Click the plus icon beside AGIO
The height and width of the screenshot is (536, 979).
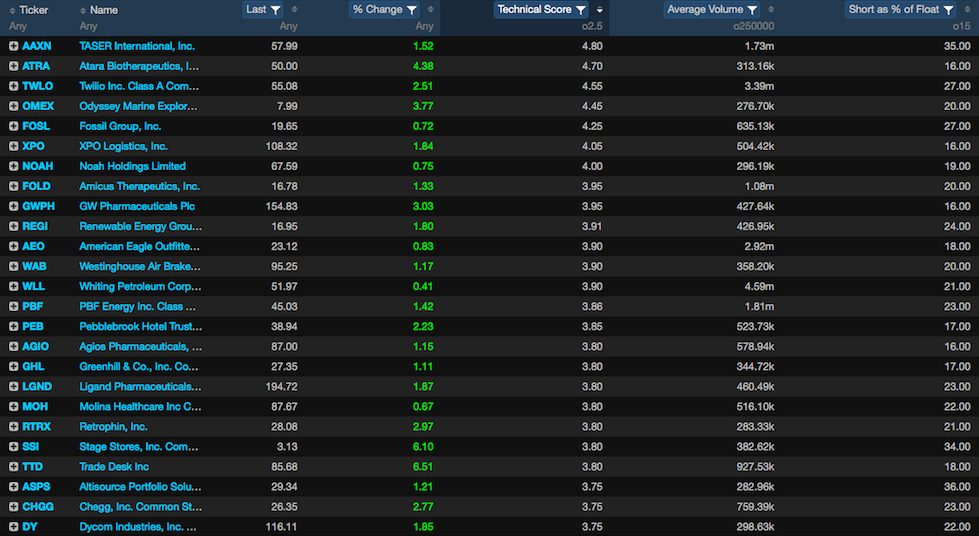pos(13,346)
